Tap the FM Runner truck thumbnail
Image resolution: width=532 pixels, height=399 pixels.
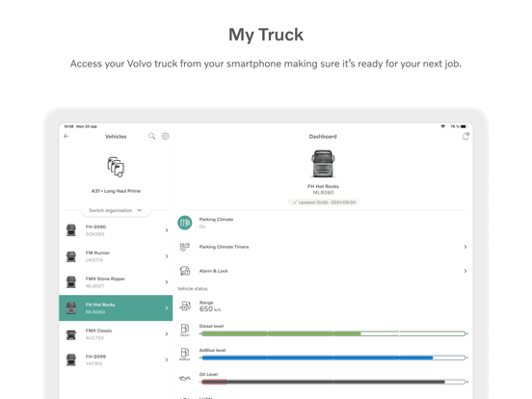[x=71, y=256]
